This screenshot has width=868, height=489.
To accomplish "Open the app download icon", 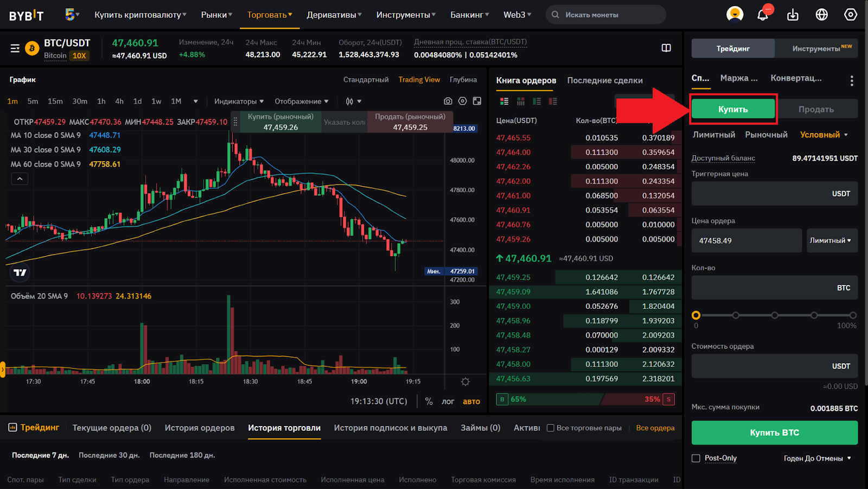I will point(793,15).
